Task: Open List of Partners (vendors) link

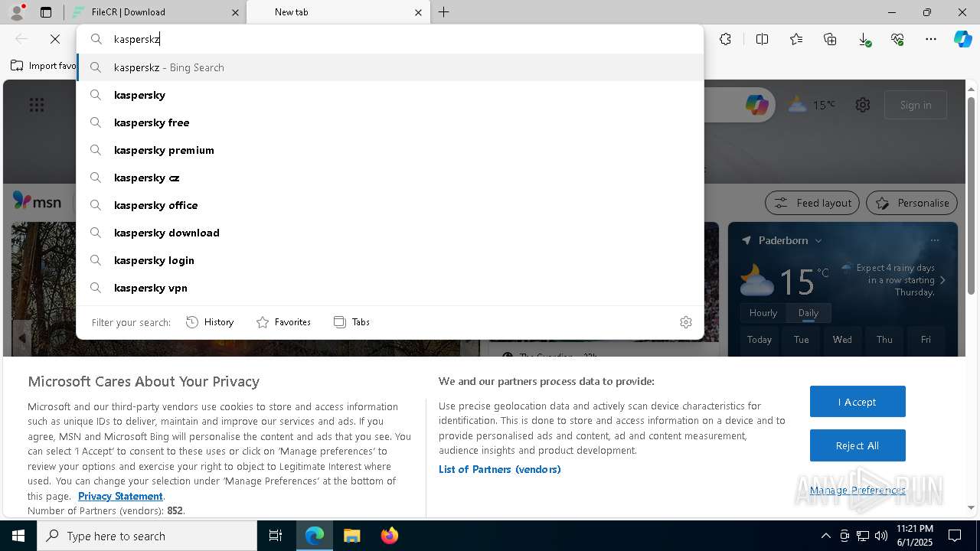Action: click(x=500, y=469)
